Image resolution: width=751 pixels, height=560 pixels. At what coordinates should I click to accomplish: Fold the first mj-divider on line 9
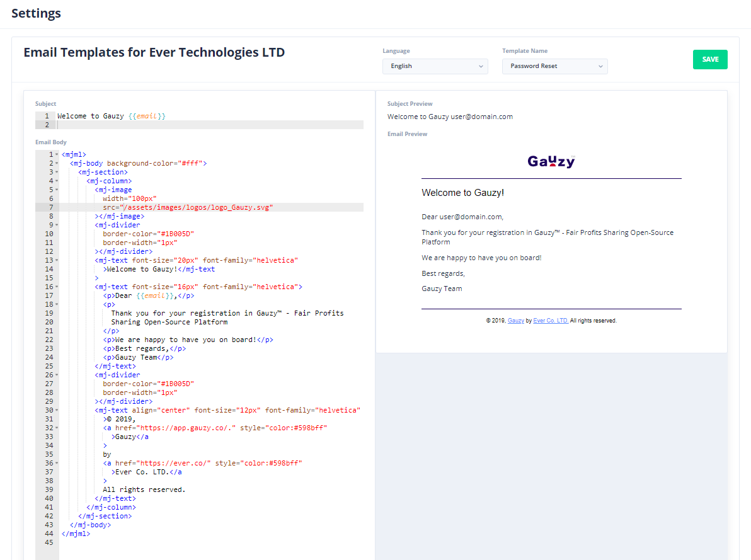pyautogui.click(x=56, y=225)
